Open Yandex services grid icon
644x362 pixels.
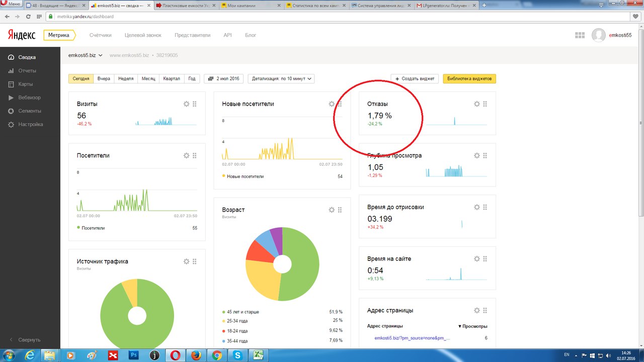pyautogui.click(x=580, y=35)
